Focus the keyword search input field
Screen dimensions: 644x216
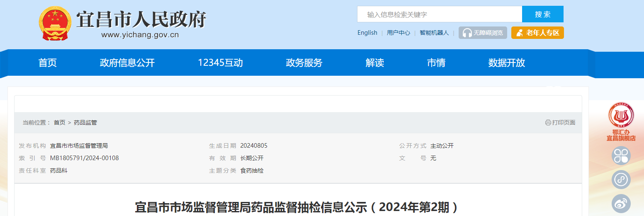click(x=439, y=14)
